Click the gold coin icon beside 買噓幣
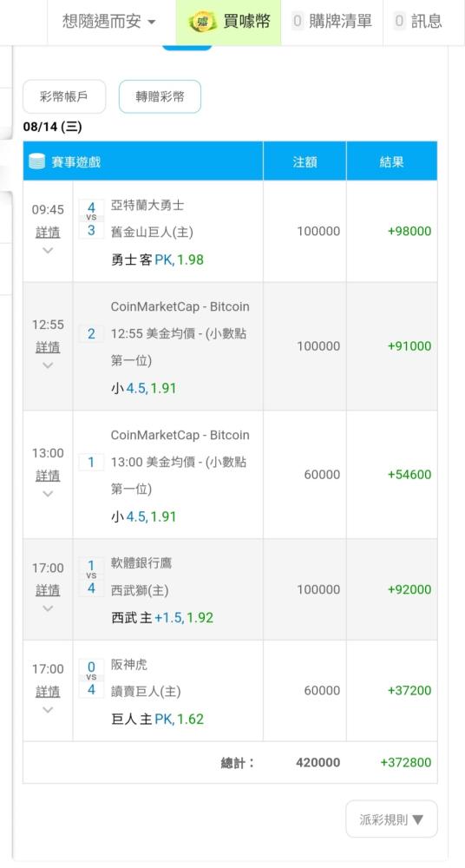 pos(202,22)
